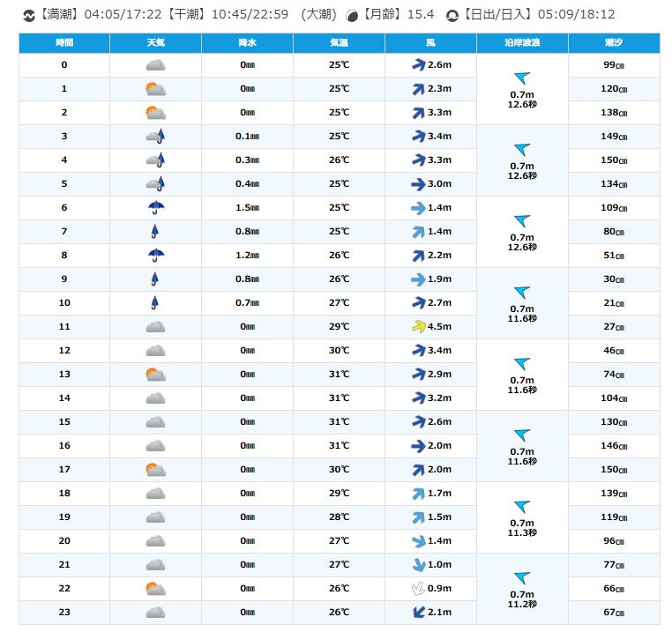The image size is (672, 632).
Task: Click the wave direction arrow above 11.3秒
Action: (522, 507)
